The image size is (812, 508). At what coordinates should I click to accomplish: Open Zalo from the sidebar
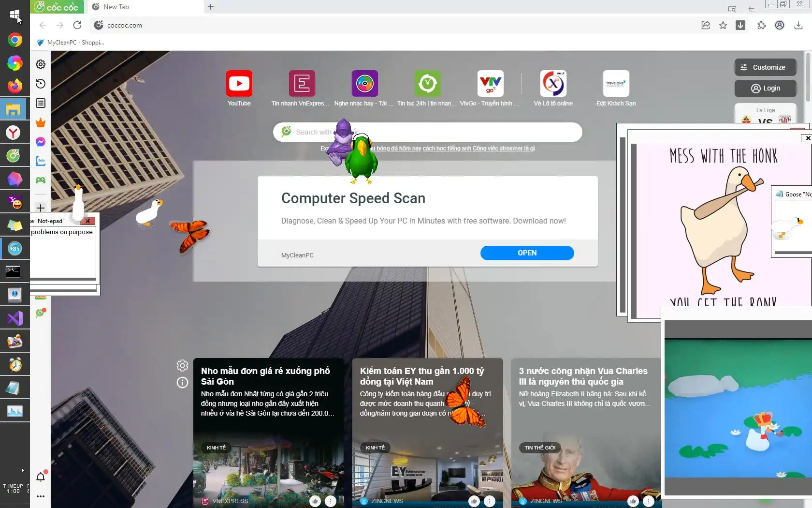pos(41,161)
